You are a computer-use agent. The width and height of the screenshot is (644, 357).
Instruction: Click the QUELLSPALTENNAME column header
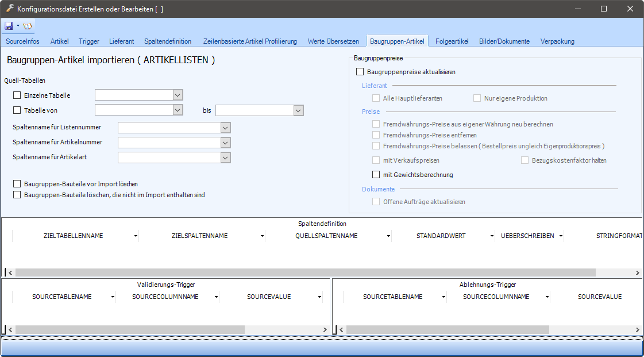tap(326, 236)
